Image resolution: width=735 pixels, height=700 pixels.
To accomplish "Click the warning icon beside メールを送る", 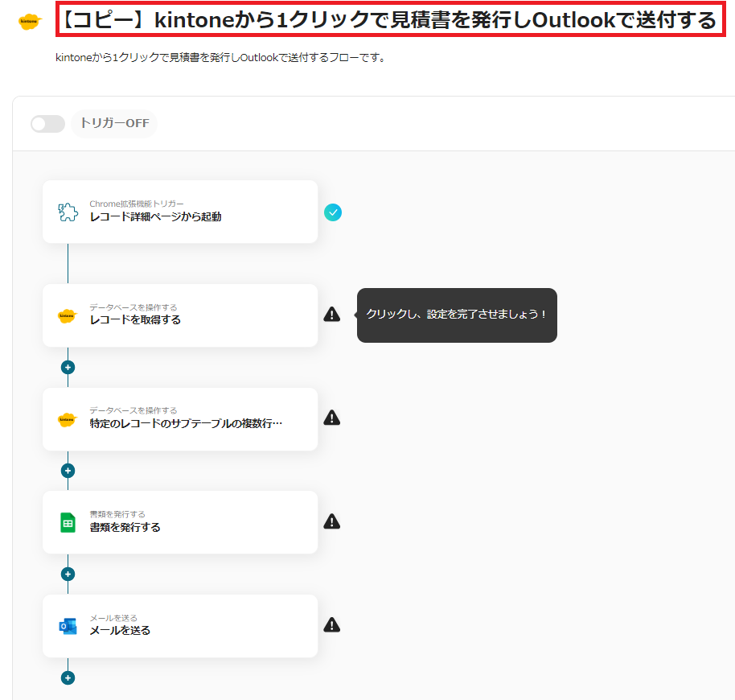I will [x=332, y=625].
